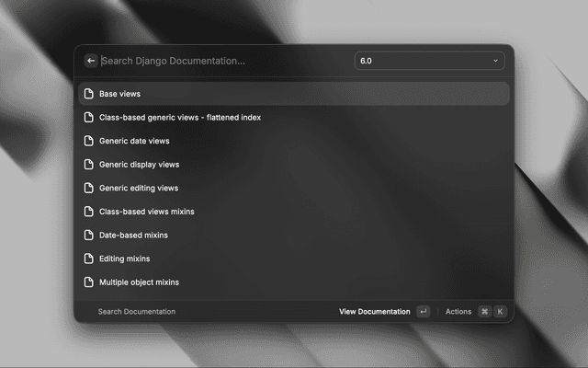Click the back arrow icon
The width and height of the screenshot is (588, 368).
point(91,61)
